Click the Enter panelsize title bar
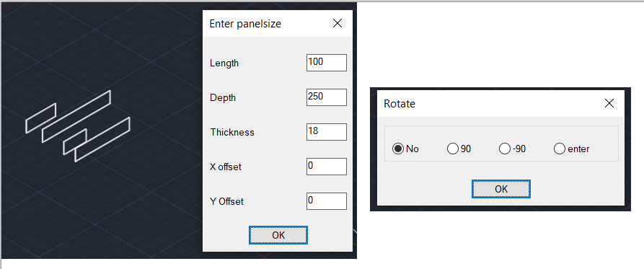 pos(267,23)
